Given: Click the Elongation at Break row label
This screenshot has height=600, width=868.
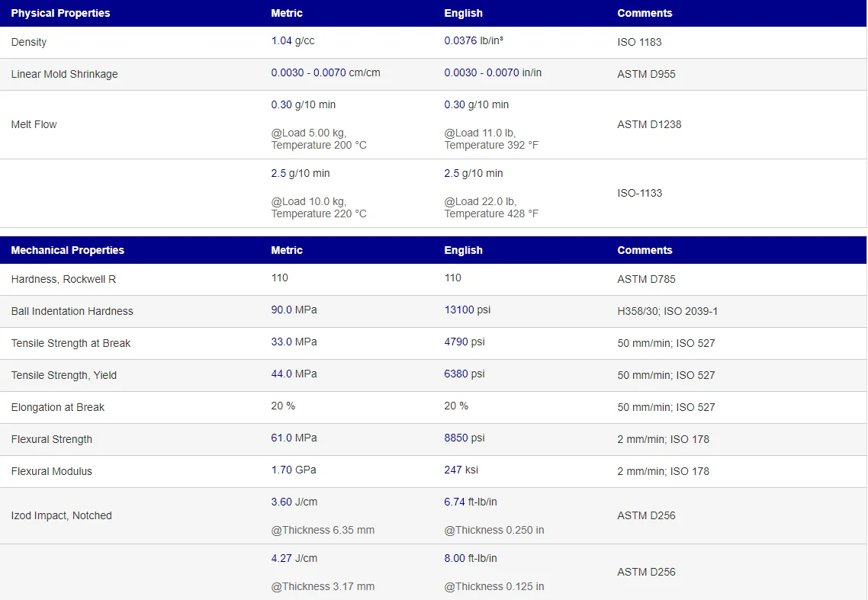Looking at the screenshot, I should pos(59,407).
